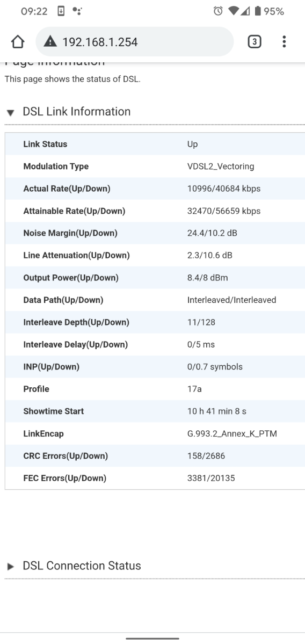Tap the alarm clock status icon
This screenshot has height=644, width=305.
point(218,11)
